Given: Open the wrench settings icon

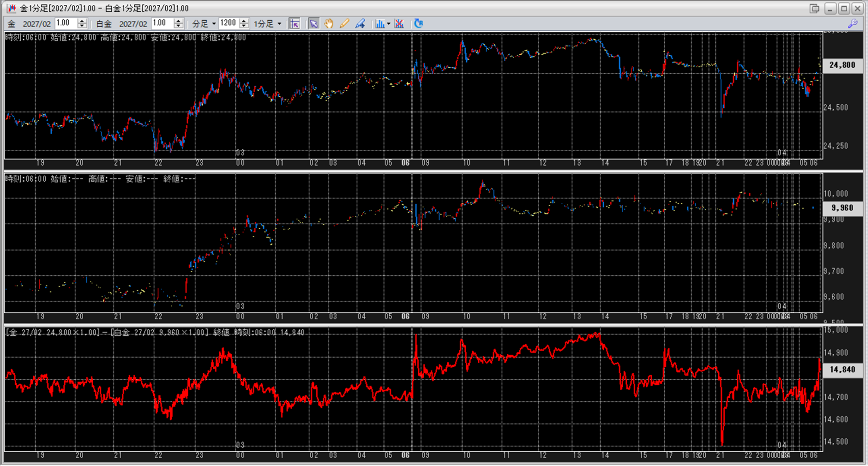Looking at the screenshot, I should pos(852,24).
